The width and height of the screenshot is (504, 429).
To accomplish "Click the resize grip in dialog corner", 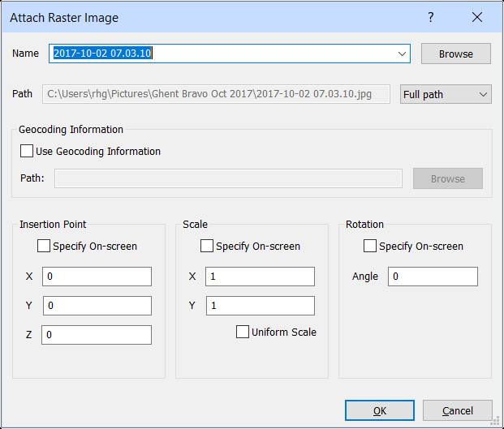I will tap(497, 422).
